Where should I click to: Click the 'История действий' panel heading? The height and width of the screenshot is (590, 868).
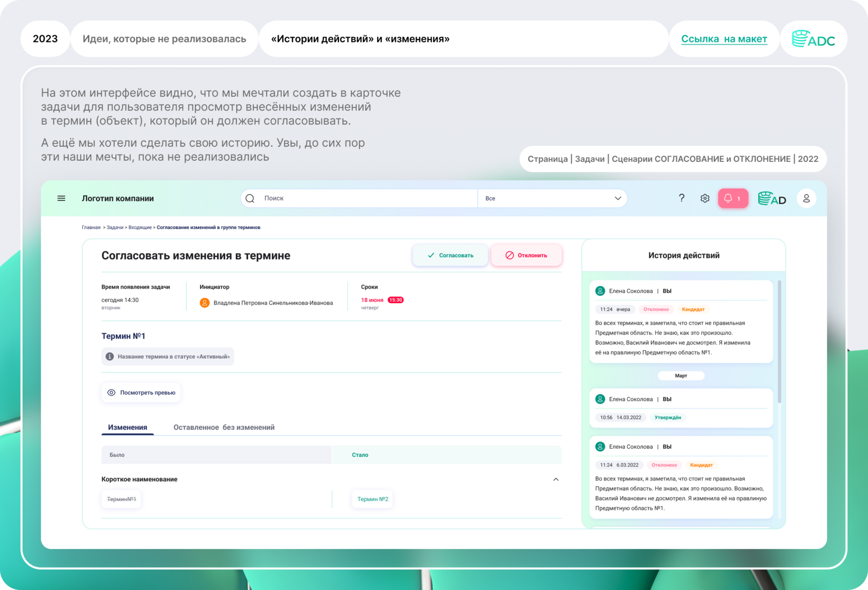tap(684, 255)
